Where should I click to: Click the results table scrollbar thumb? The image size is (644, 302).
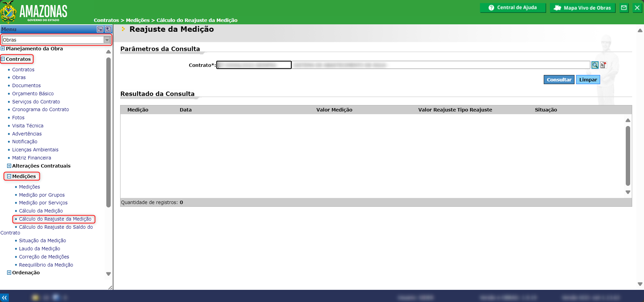click(x=628, y=156)
